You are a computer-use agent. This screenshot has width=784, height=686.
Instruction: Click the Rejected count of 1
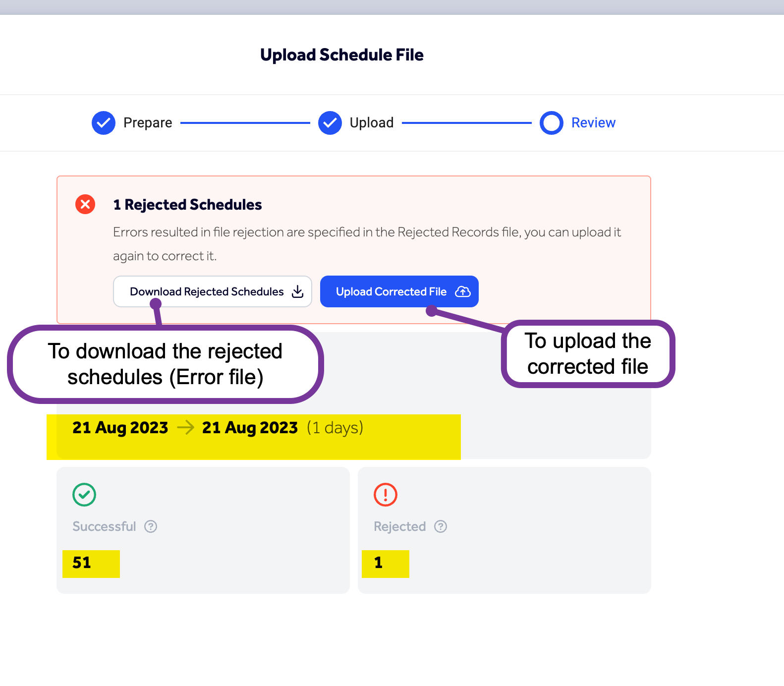(x=378, y=563)
